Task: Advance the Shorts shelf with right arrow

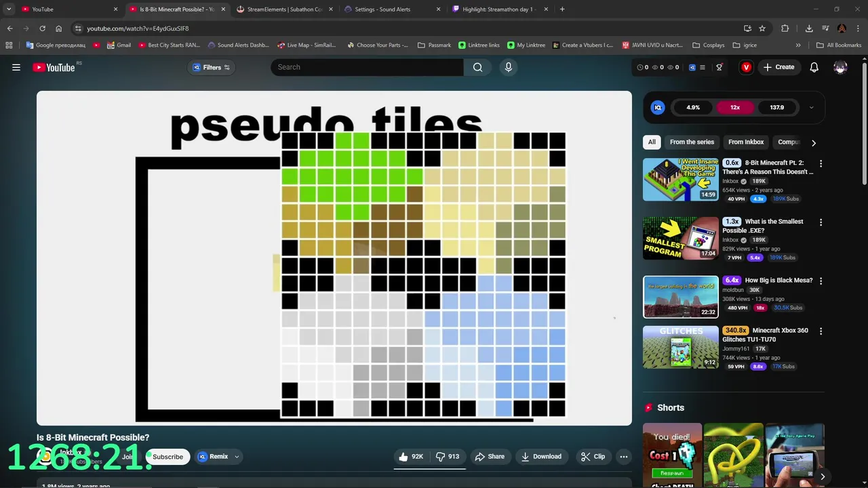Action: (x=822, y=476)
